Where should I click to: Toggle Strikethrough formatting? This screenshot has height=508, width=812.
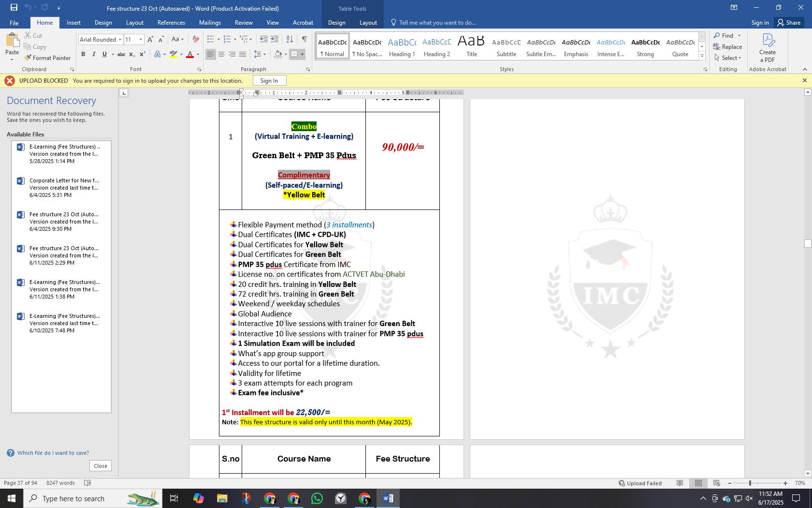(121, 54)
